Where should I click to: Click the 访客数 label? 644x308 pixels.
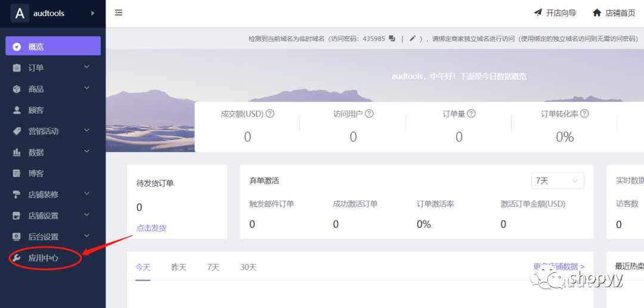[x=627, y=203]
